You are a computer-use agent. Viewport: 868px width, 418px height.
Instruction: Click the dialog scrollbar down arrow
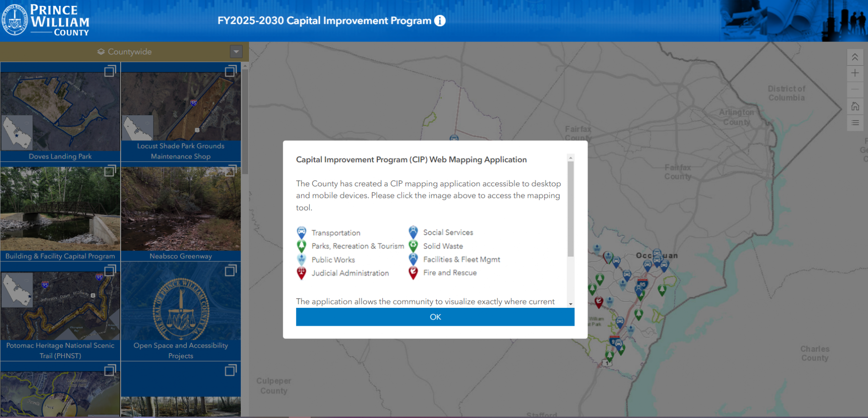pyautogui.click(x=571, y=304)
